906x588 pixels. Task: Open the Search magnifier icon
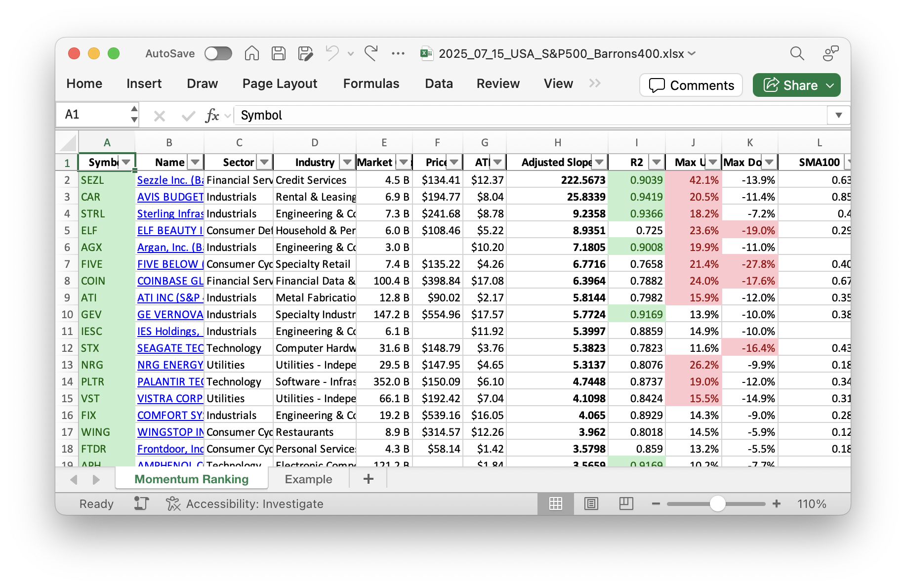(x=797, y=53)
